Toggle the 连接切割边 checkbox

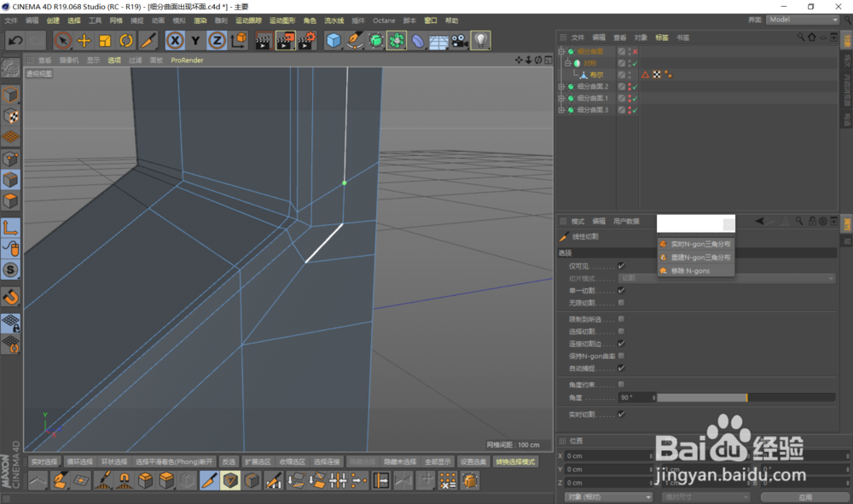(x=621, y=344)
